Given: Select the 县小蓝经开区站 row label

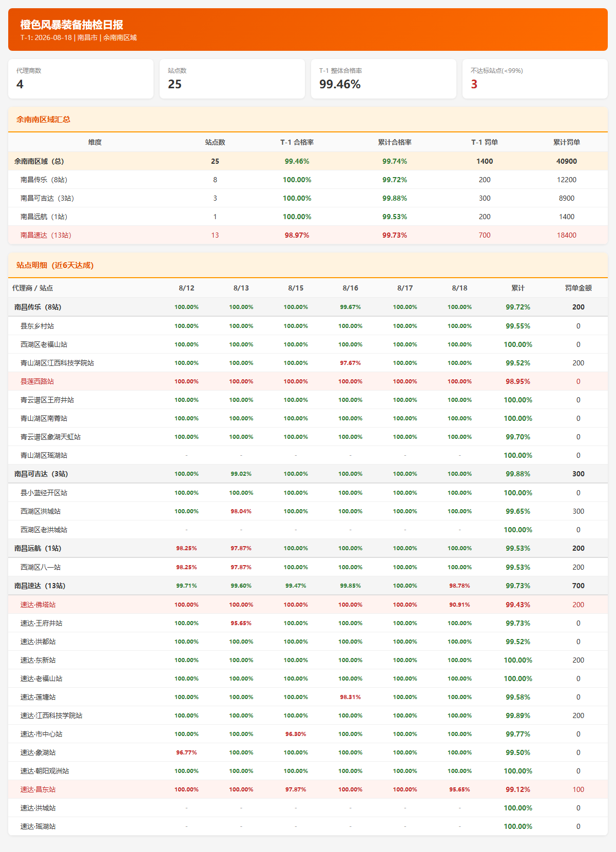Looking at the screenshot, I should pos(44,493).
